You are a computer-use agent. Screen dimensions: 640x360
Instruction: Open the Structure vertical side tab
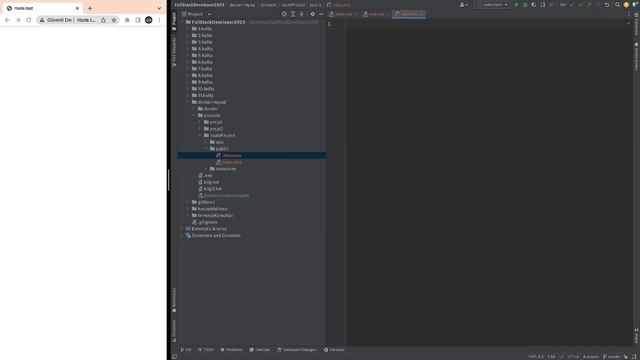pos(174,331)
